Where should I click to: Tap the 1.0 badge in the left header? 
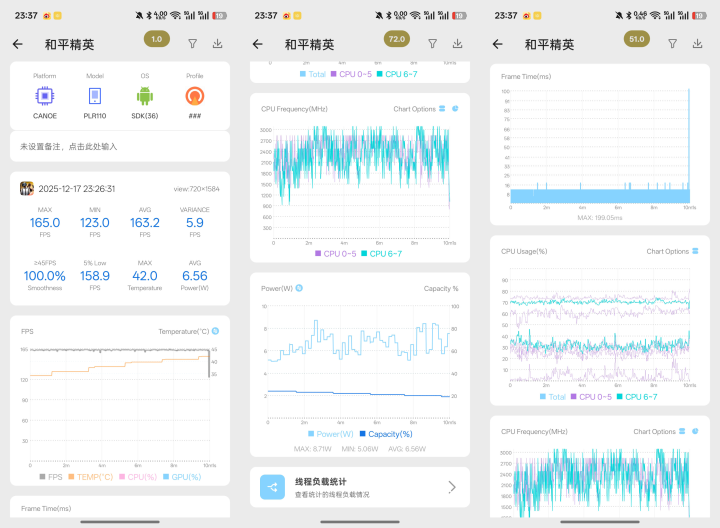tap(157, 39)
